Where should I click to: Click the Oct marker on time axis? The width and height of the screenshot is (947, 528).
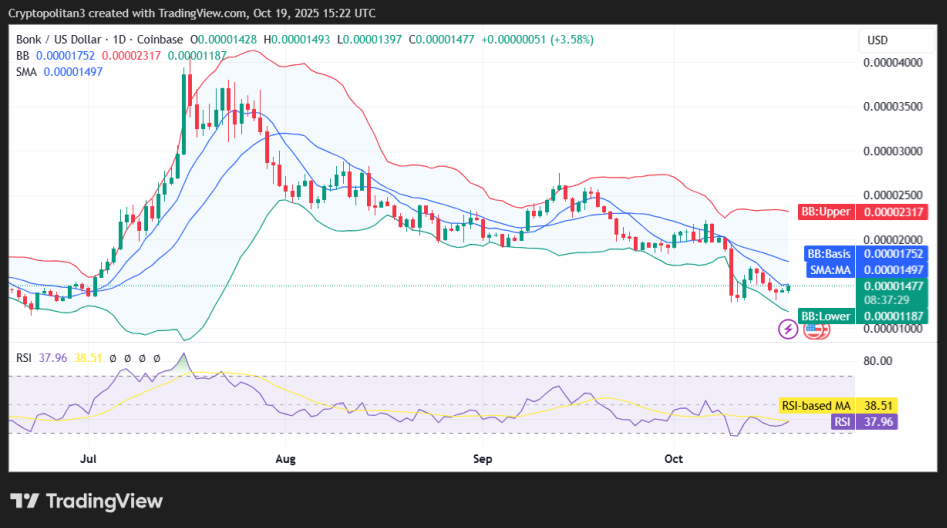click(673, 459)
